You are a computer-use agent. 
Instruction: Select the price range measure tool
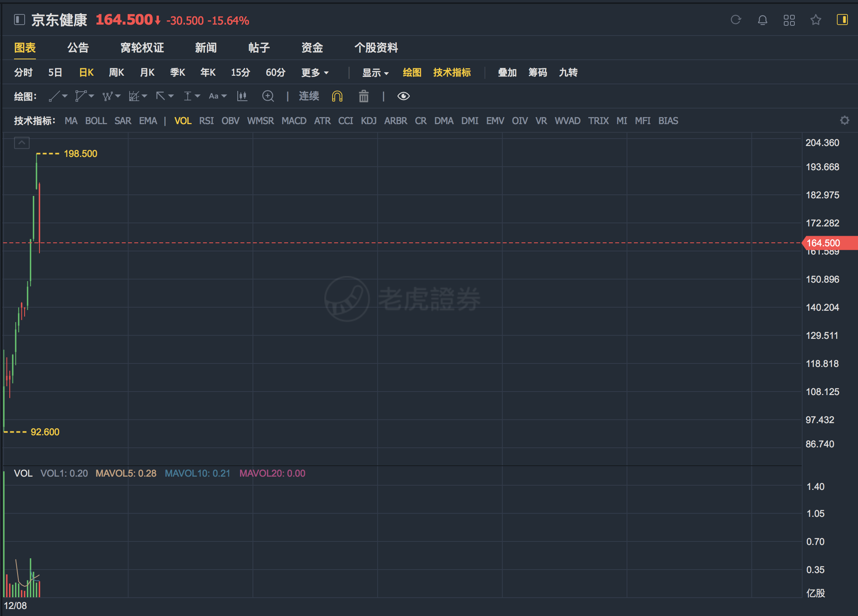pos(187,96)
